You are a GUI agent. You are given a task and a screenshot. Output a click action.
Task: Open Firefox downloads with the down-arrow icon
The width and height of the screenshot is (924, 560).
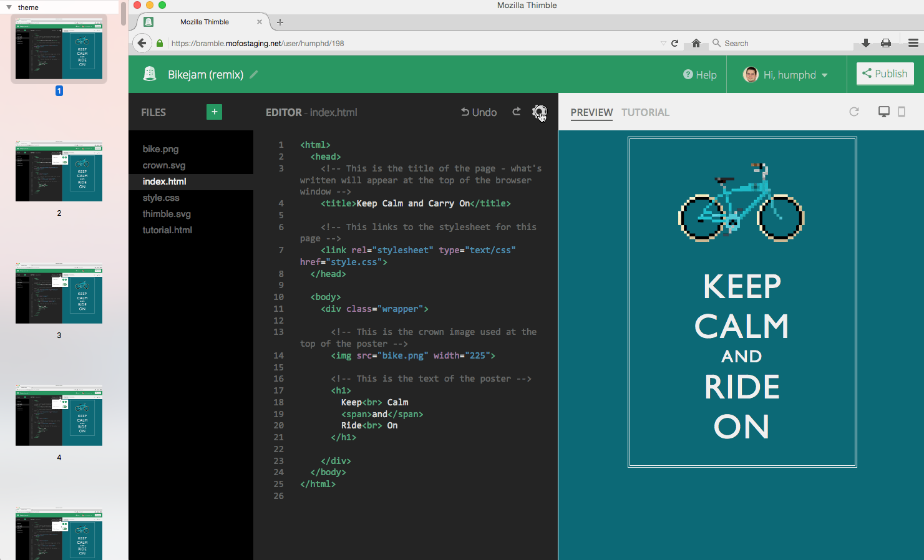pyautogui.click(x=866, y=42)
